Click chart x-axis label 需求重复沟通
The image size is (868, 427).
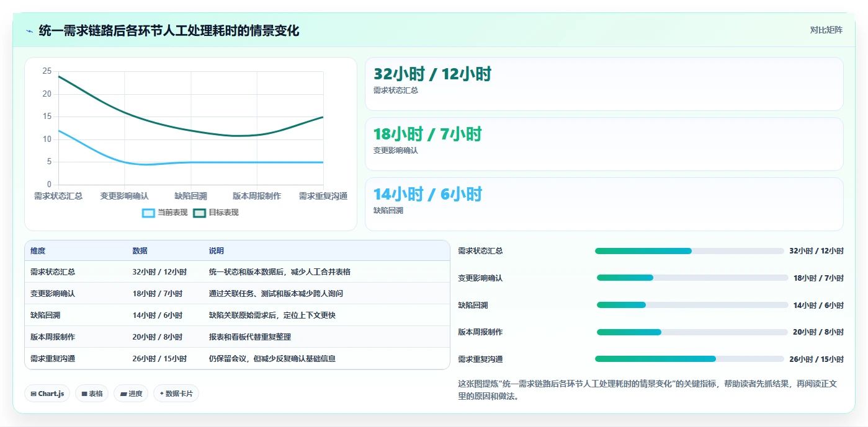[x=323, y=196]
